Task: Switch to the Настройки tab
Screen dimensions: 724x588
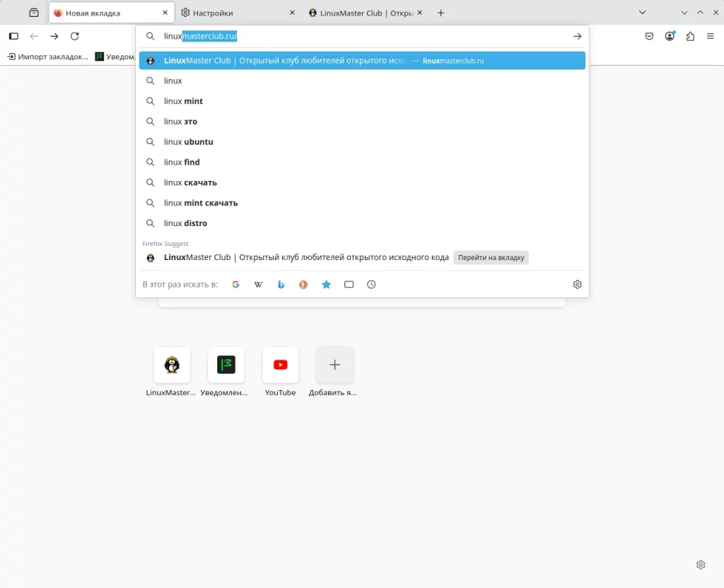Action: click(x=238, y=13)
